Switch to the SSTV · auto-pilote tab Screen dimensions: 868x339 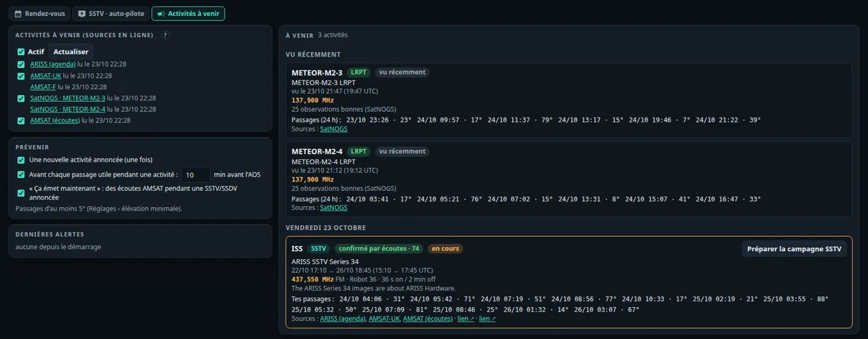tap(110, 13)
